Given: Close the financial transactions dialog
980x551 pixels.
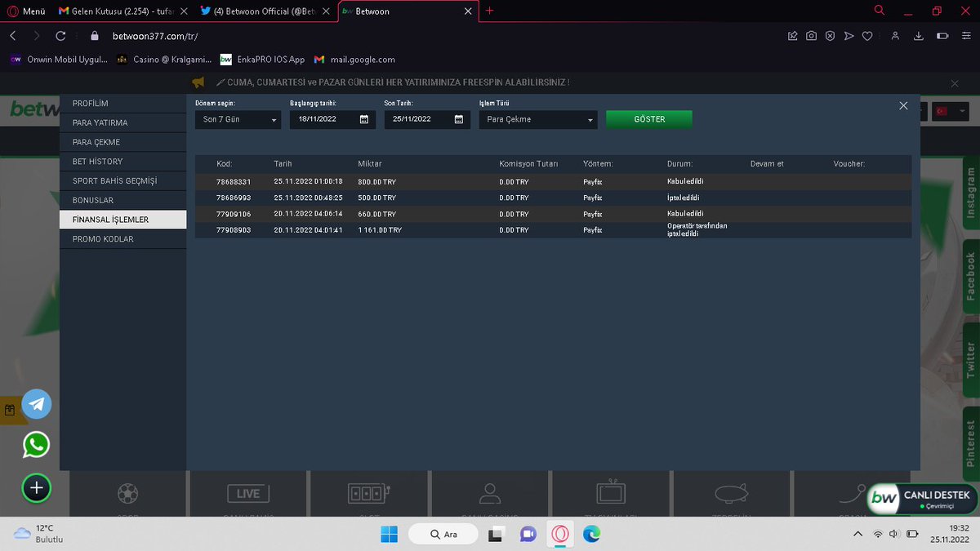Looking at the screenshot, I should tap(903, 105).
